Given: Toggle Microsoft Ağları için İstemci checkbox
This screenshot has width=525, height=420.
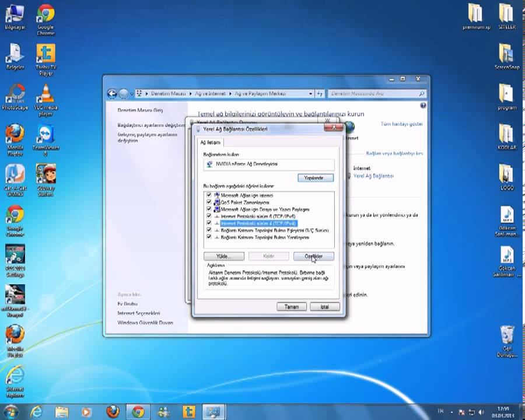Looking at the screenshot, I should 209,195.
